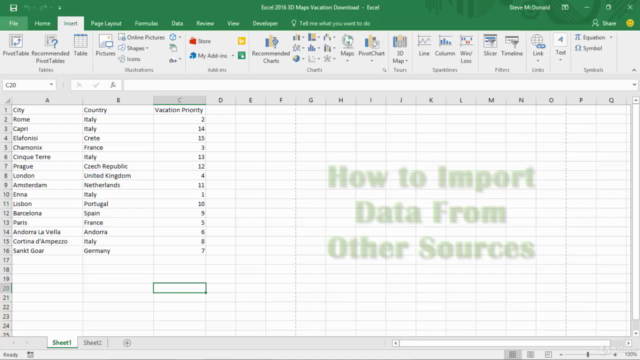Image resolution: width=640 pixels, height=360 pixels.
Task: Insert a Table from the ribbon
Action: [80, 45]
